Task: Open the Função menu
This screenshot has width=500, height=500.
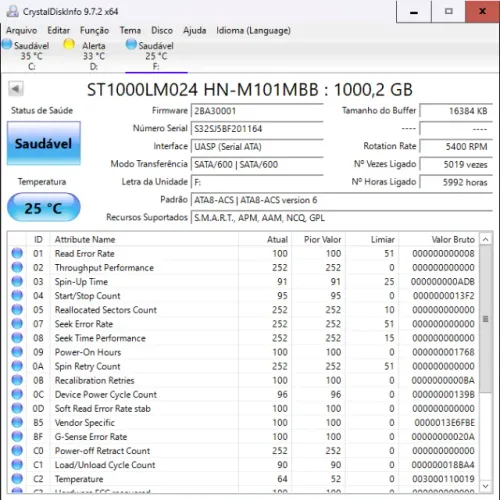Action: [94, 31]
